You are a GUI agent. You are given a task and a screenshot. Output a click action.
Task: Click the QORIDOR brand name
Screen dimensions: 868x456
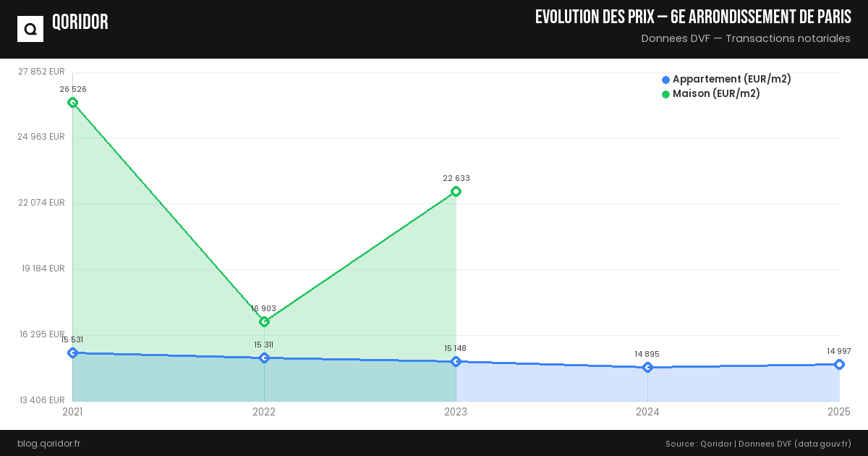[80, 22]
